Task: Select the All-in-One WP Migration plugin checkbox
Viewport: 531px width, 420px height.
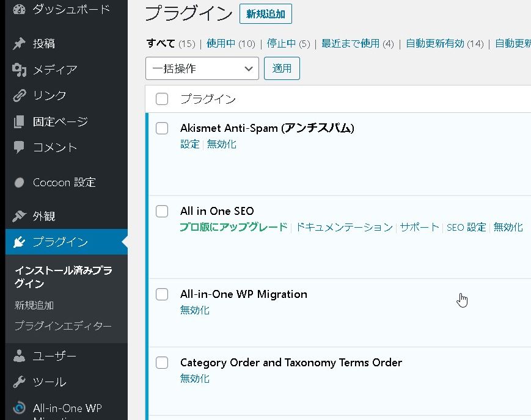Action: [x=162, y=294]
